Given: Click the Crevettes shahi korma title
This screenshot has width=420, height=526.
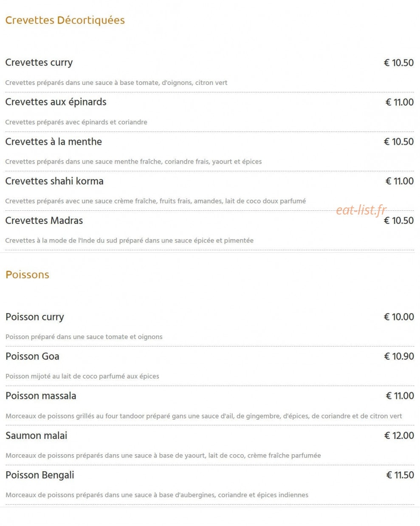Looking at the screenshot, I should [x=54, y=181].
